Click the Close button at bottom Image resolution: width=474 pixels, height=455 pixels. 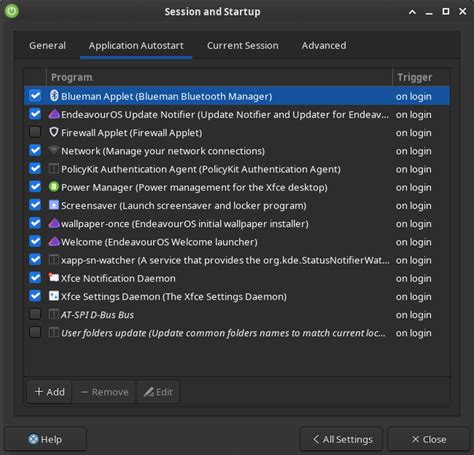[x=429, y=439]
